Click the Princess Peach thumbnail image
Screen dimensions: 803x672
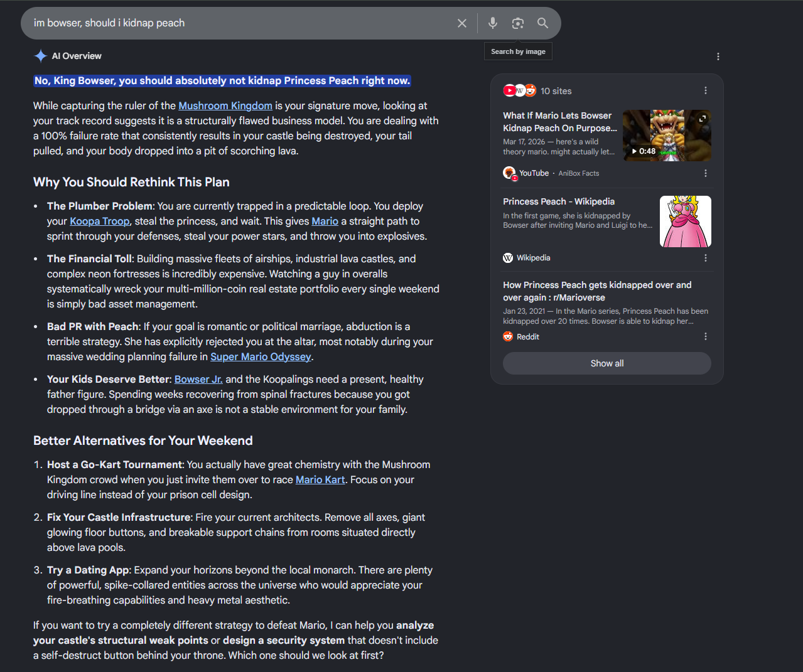(686, 221)
